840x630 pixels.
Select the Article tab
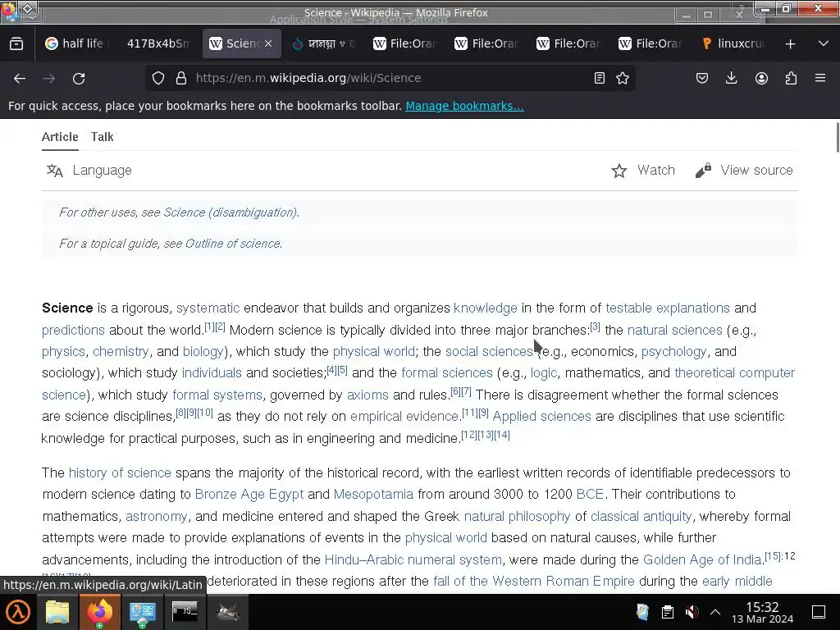(60, 137)
